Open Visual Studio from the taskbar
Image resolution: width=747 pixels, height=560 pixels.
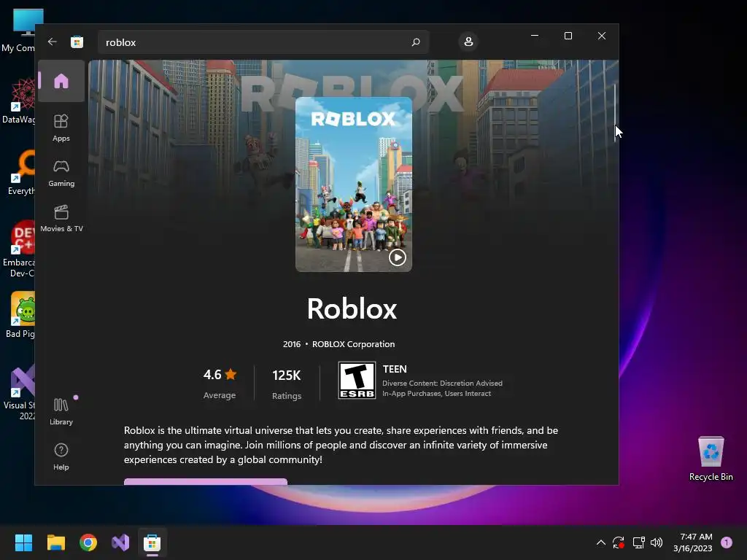120,542
